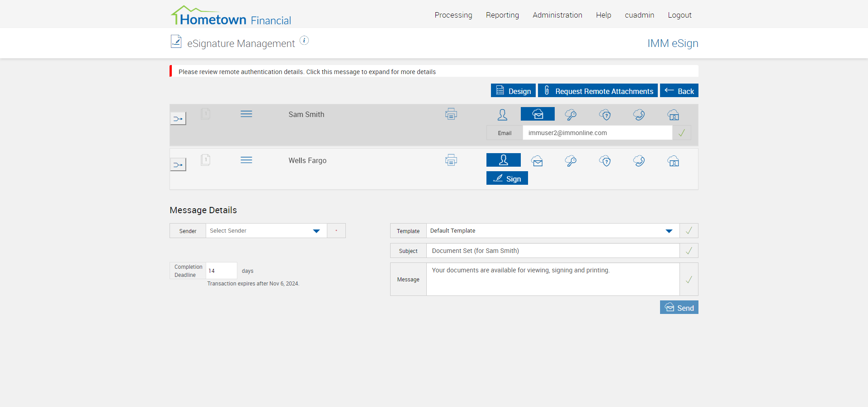Open the hamburger lines icon for Sam Smith

point(246,114)
